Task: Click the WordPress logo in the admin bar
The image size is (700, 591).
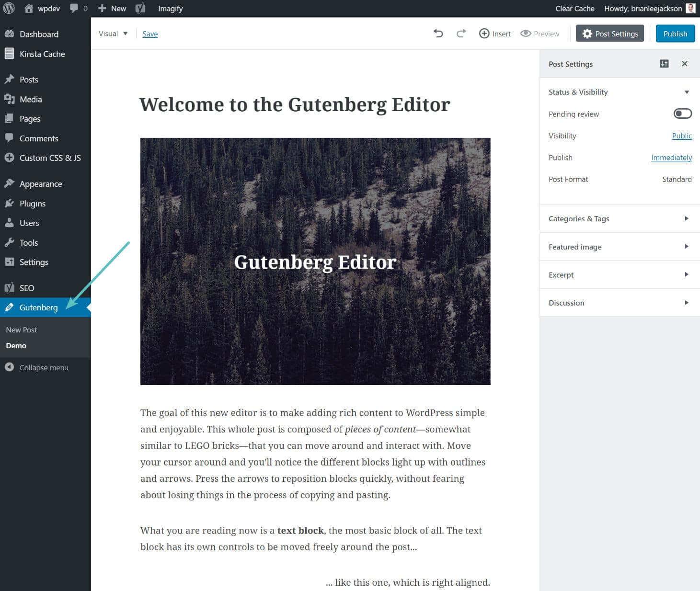Action: click(x=9, y=8)
